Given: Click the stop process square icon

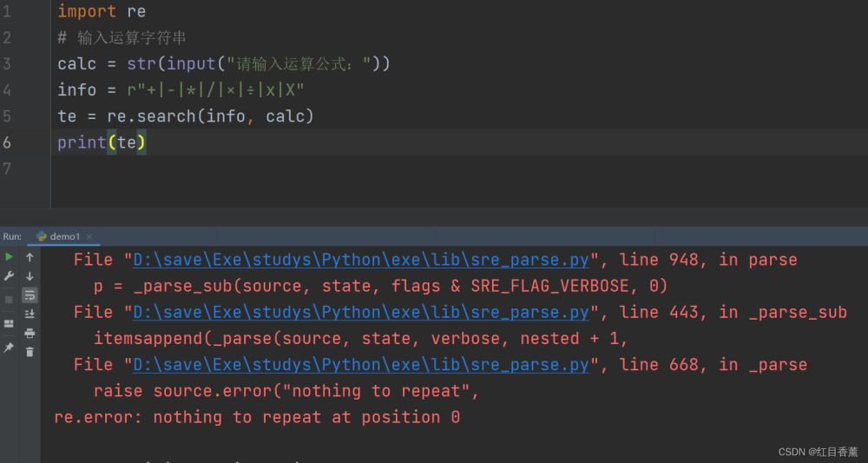Looking at the screenshot, I should tap(9, 300).
